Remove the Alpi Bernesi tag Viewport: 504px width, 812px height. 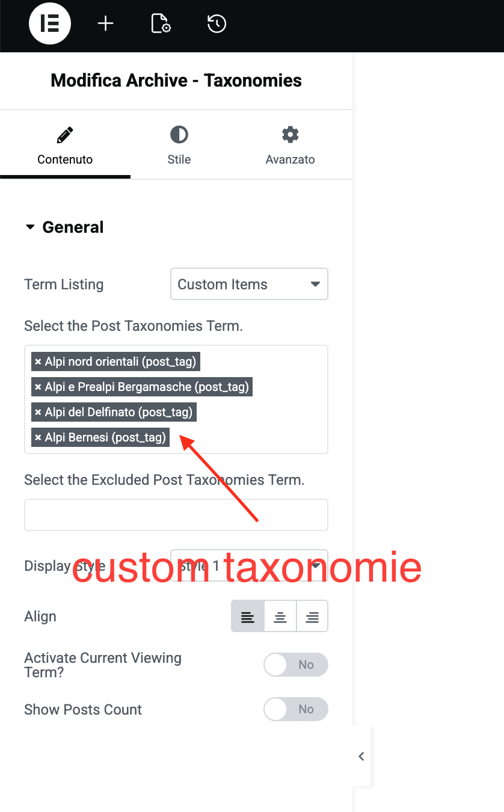(38, 437)
